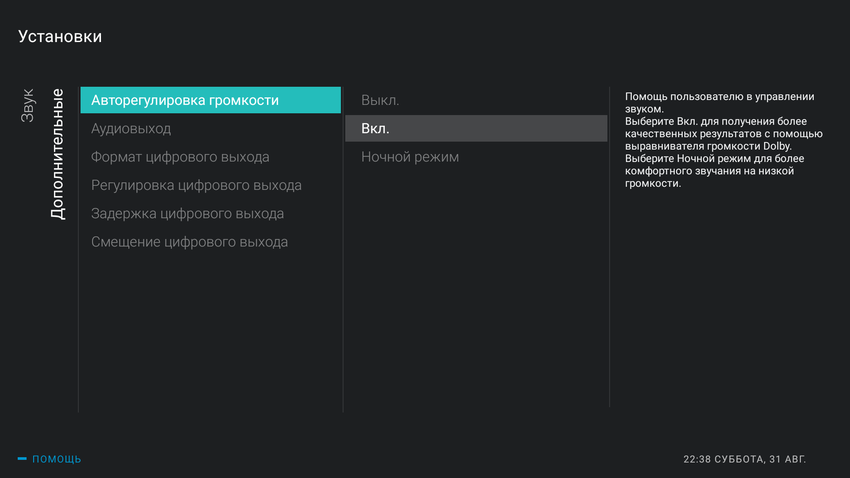
Task: Click the Установки page title
Action: (60, 37)
